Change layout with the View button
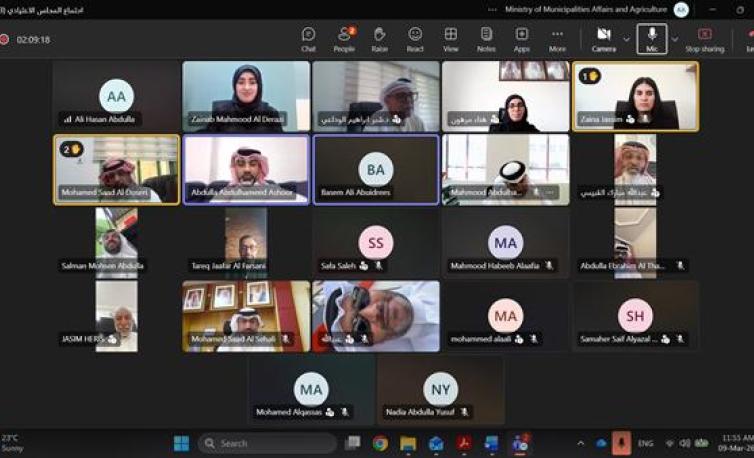Image resolution: width=754 pixels, height=458 pixels. pos(451,39)
